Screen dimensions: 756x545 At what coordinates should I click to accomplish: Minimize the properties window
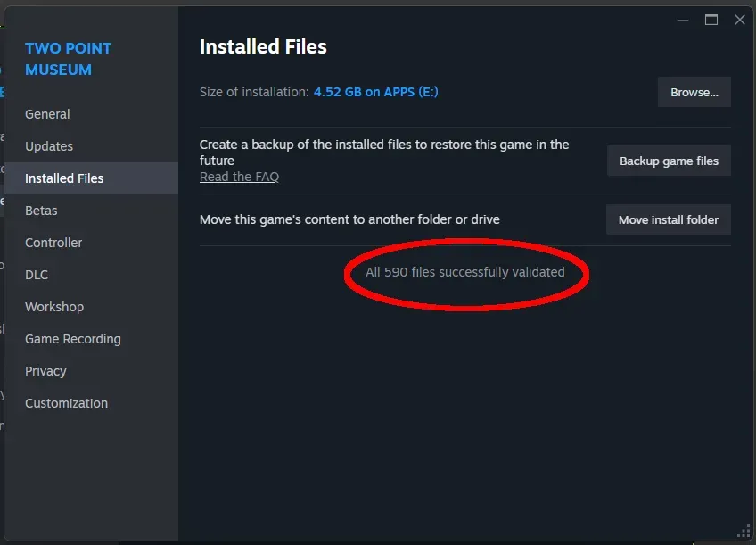pyautogui.click(x=683, y=21)
